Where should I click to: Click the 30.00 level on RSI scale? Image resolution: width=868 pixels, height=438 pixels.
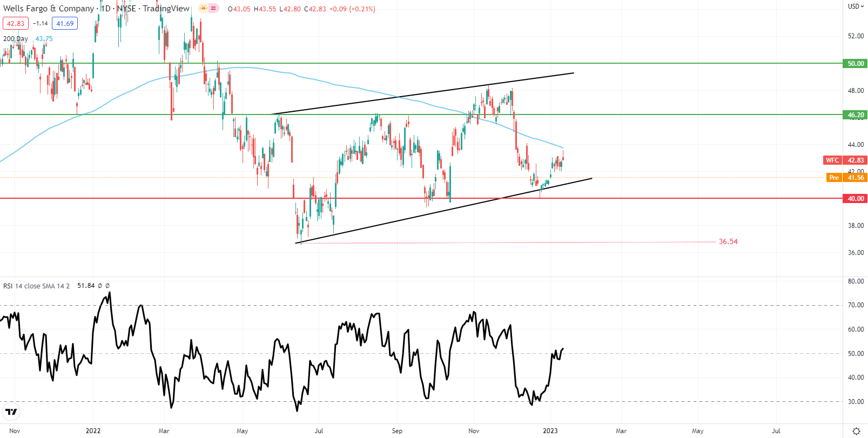tap(856, 401)
